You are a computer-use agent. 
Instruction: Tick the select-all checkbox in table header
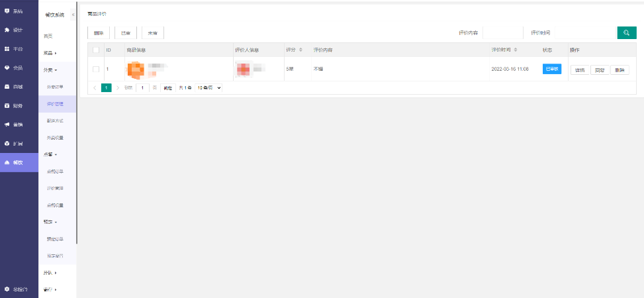96,50
